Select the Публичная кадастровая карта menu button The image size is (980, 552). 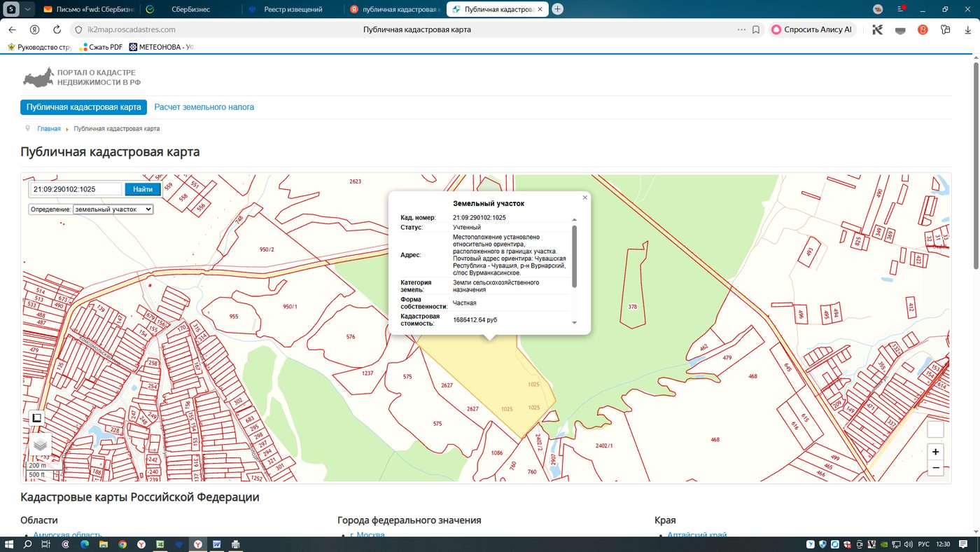[84, 107]
